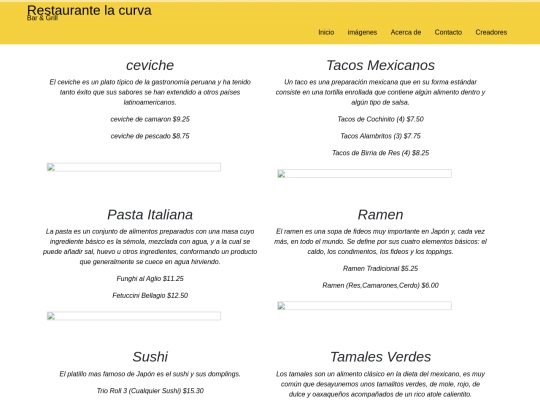Open the Acerca de link
Screen dimensions: 540x405
click(405, 32)
